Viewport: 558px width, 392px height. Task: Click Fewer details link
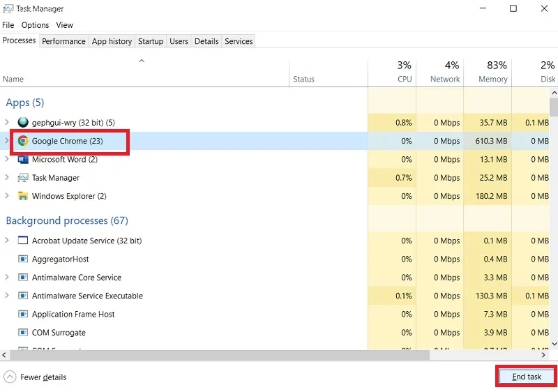43,377
